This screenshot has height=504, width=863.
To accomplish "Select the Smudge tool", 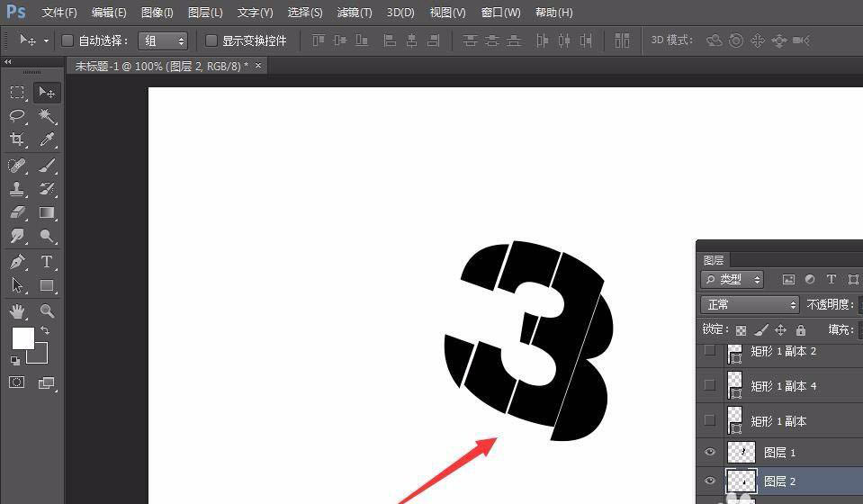I will click(x=17, y=236).
